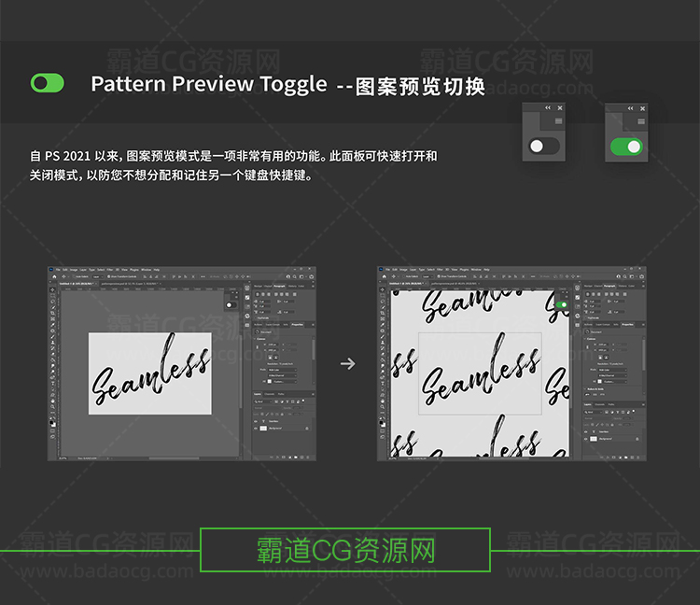Open the flyout menu icon on green toggle panel
The image size is (700, 605).
pyautogui.click(x=642, y=121)
